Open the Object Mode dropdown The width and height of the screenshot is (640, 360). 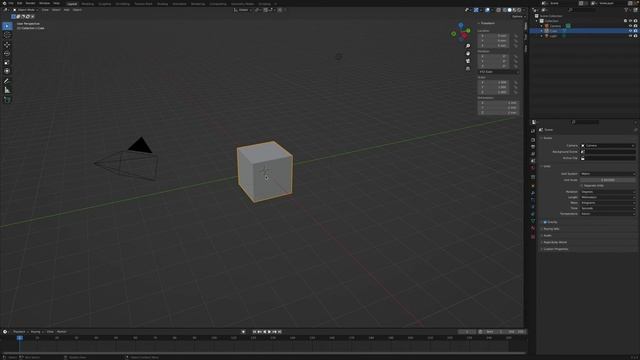[25, 10]
